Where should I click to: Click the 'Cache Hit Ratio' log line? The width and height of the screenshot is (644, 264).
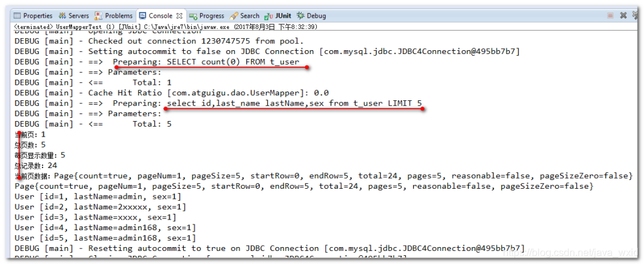click(171, 92)
